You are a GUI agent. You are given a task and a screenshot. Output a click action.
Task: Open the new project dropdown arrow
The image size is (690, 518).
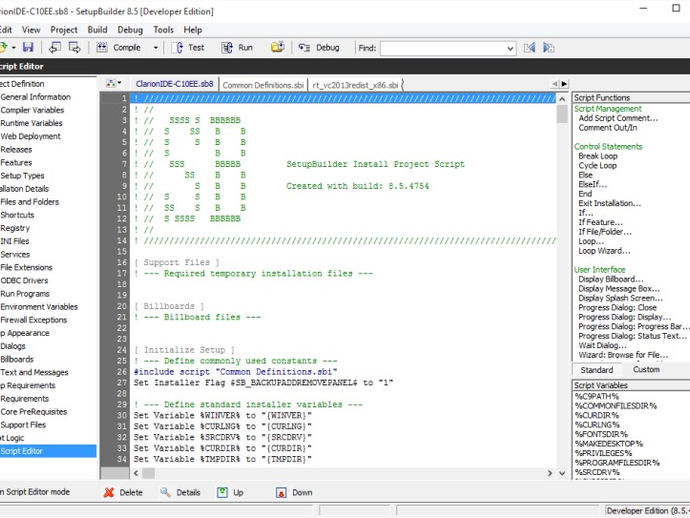click(x=14, y=48)
